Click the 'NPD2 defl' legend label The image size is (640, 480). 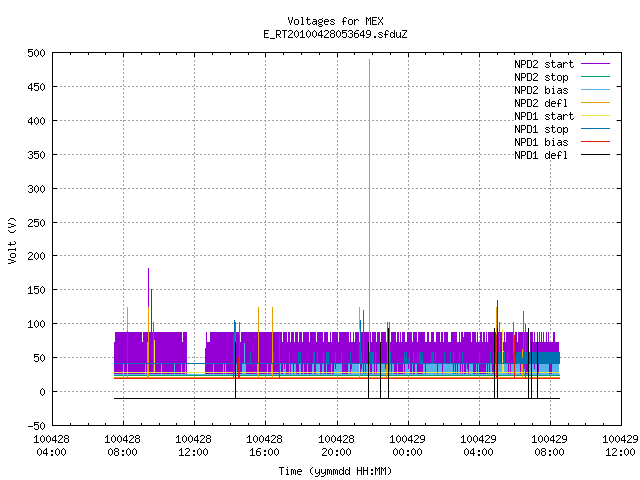coord(541,103)
